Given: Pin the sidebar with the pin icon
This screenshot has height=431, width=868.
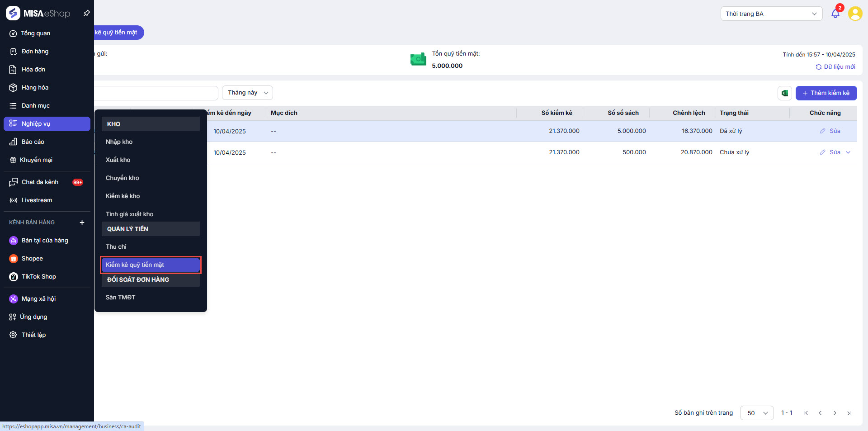Looking at the screenshot, I should coord(86,14).
